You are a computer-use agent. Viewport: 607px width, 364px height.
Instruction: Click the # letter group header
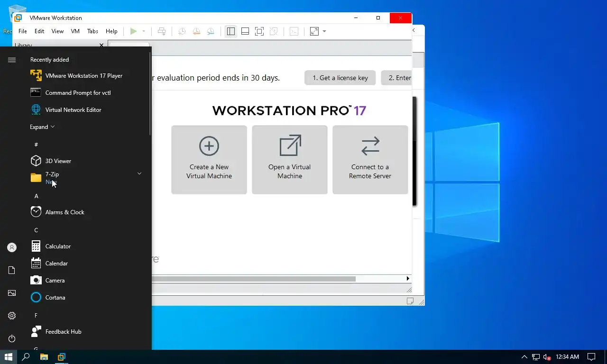36,145
